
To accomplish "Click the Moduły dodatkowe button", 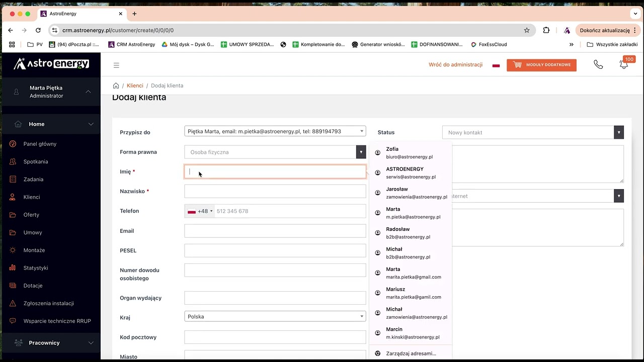I will click(x=541, y=65).
